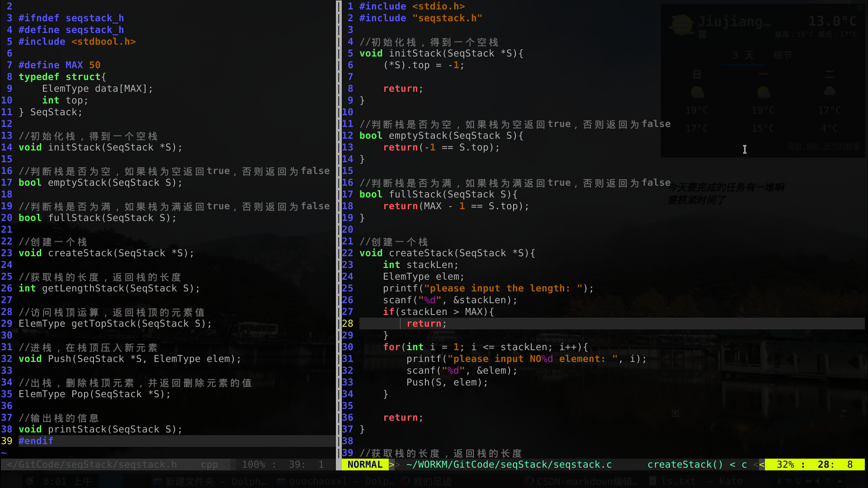The height and width of the screenshot is (488, 868).
Task: Switch to the 细节 details tab
Action: click(x=783, y=55)
